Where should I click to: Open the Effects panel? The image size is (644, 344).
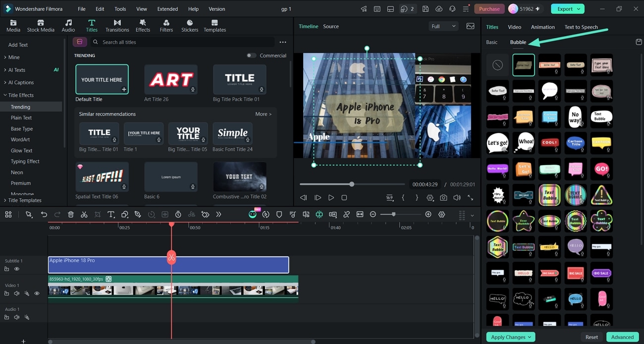pyautogui.click(x=143, y=26)
